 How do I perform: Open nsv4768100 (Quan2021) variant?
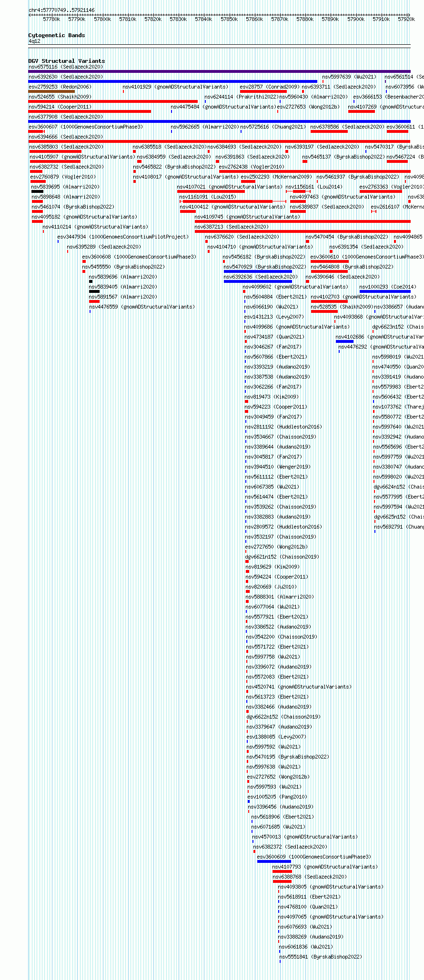coord(308,907)
